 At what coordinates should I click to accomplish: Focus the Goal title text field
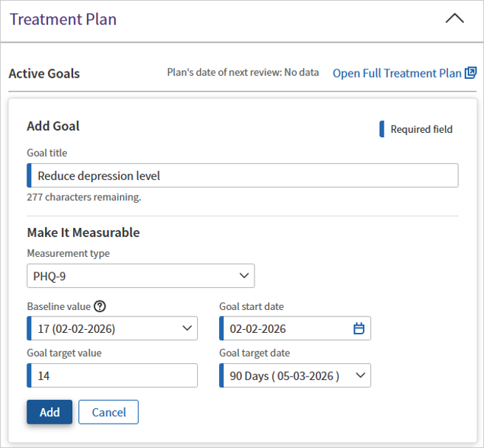click(x=243, y=176)
